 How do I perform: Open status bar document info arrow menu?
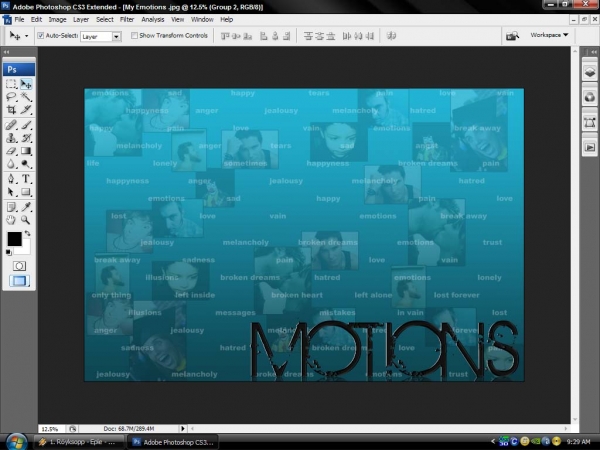pos(183,429)
